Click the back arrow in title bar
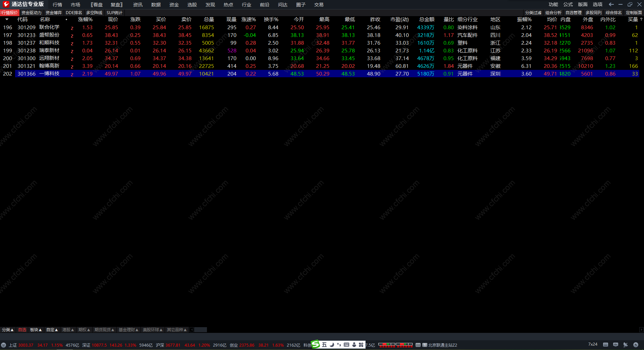The image size is (644, 350). tap(611, 4)
